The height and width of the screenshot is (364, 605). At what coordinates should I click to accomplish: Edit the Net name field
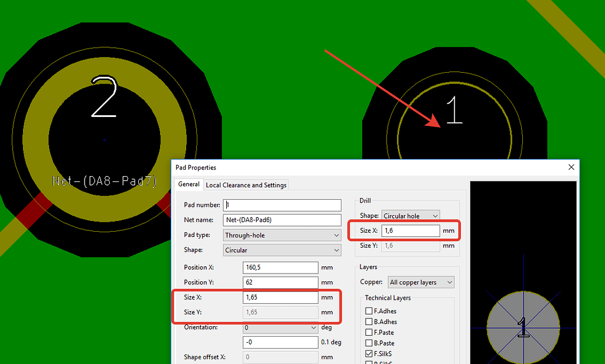click(282, 220)
